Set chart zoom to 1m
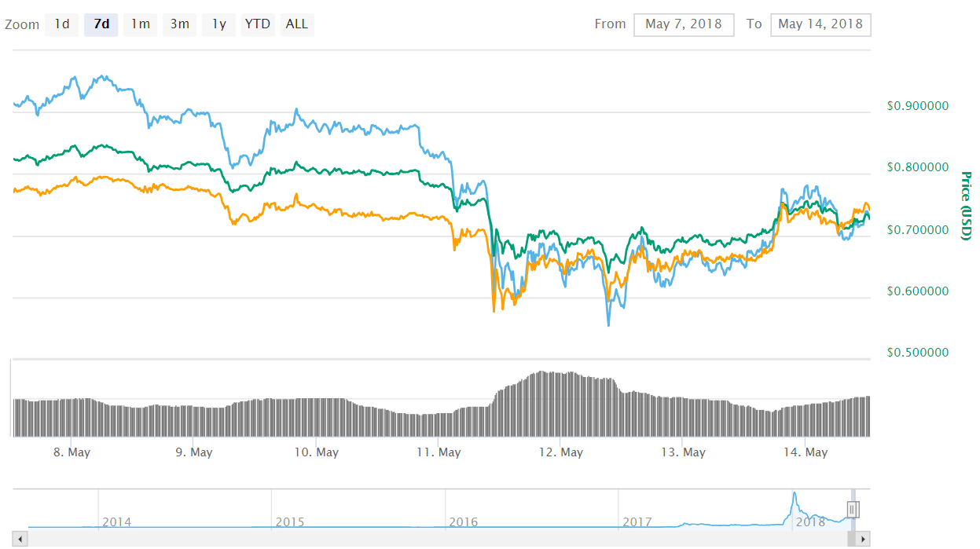The width and height of the screenshot is (980, 549). click(140, 24)
